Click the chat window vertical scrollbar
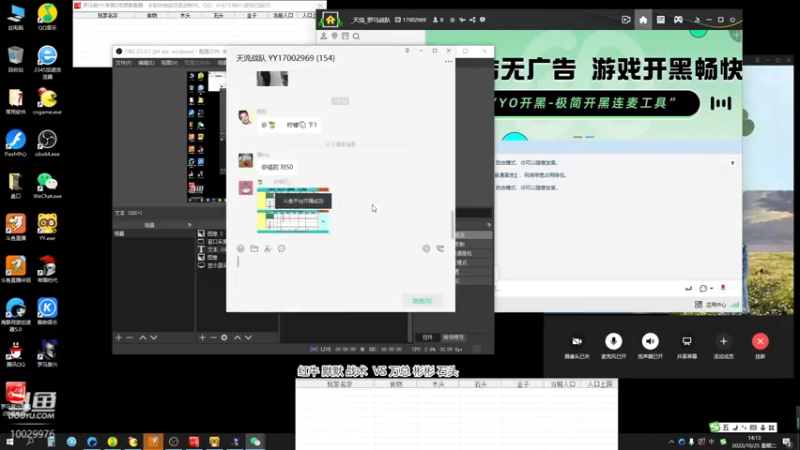800x450 pixels. click(x=452, y=224)
